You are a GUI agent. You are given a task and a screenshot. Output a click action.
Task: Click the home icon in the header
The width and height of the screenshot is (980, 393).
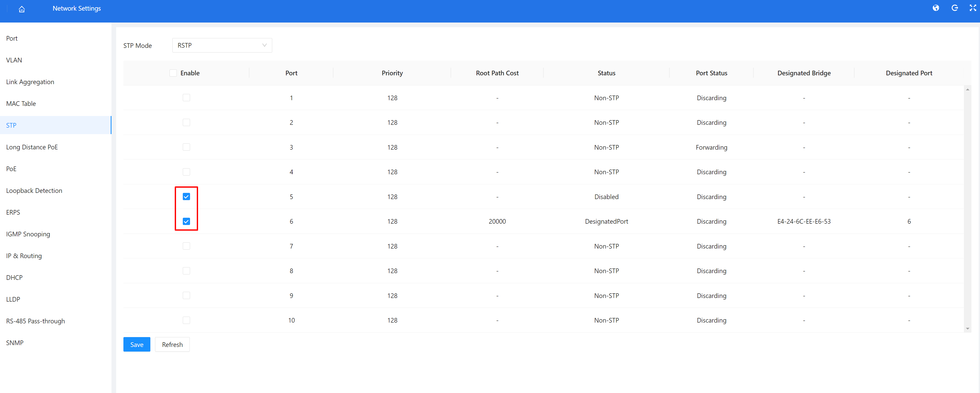tap(22, 8)
